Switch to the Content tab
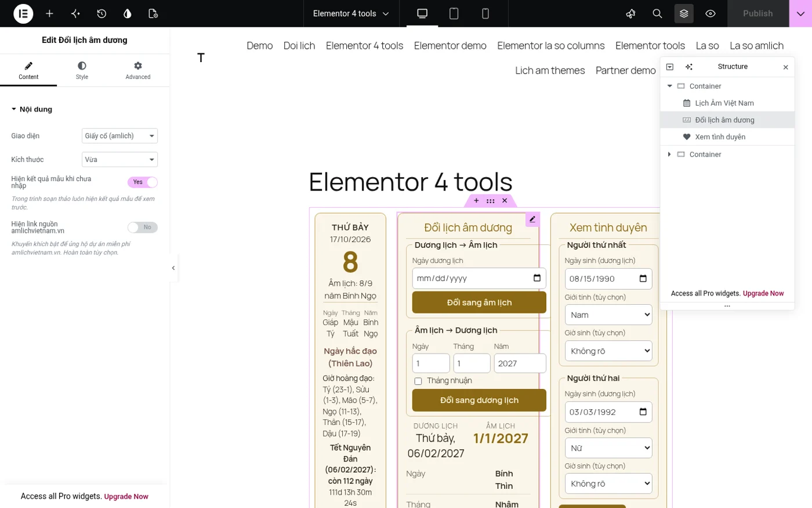Screen dimensions: 812x508 (28, 70)
